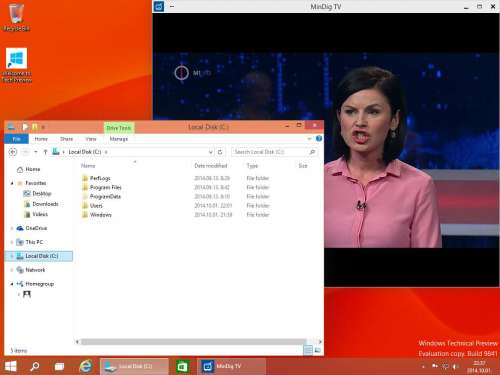Screen dimensions: 500x375
Task: Open MinDig TV app icon menu
Action: pyautogui.click(x=159, y=6)
